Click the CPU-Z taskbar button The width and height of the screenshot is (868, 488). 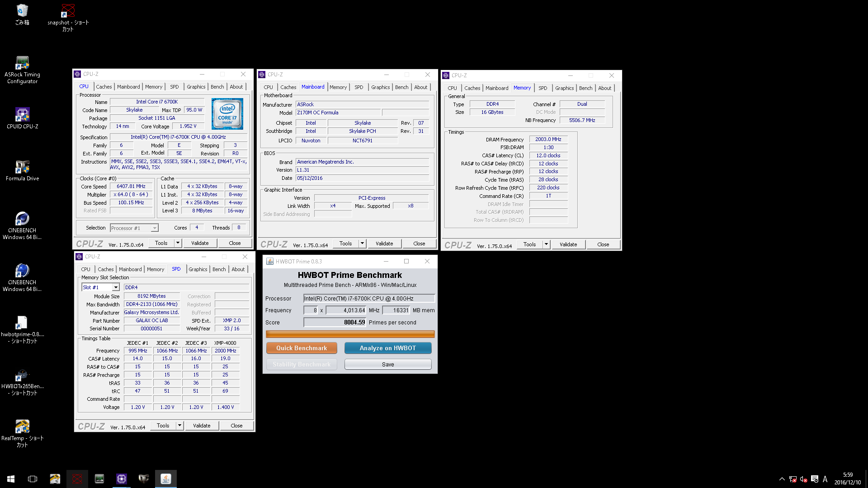click(x=122, y=479)
